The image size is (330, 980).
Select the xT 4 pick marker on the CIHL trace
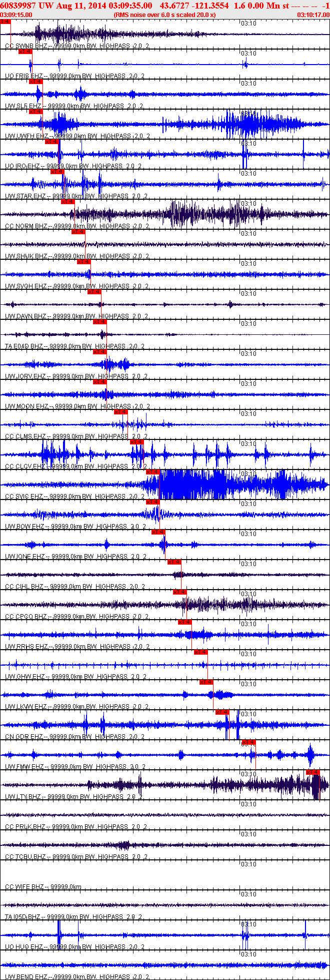coord(174,562)
